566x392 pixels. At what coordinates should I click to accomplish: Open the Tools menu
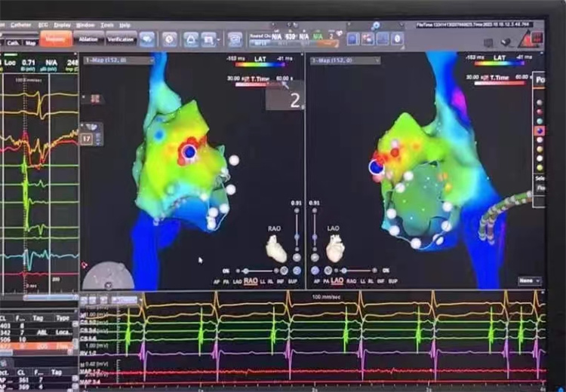107,25
